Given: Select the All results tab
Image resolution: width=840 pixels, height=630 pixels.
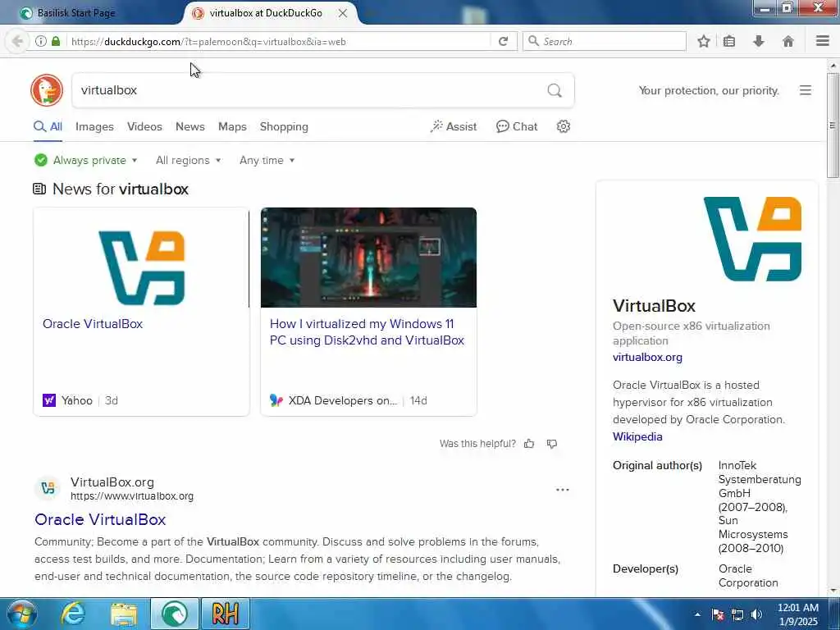Looking at the screenshot, I should point(48,126).
